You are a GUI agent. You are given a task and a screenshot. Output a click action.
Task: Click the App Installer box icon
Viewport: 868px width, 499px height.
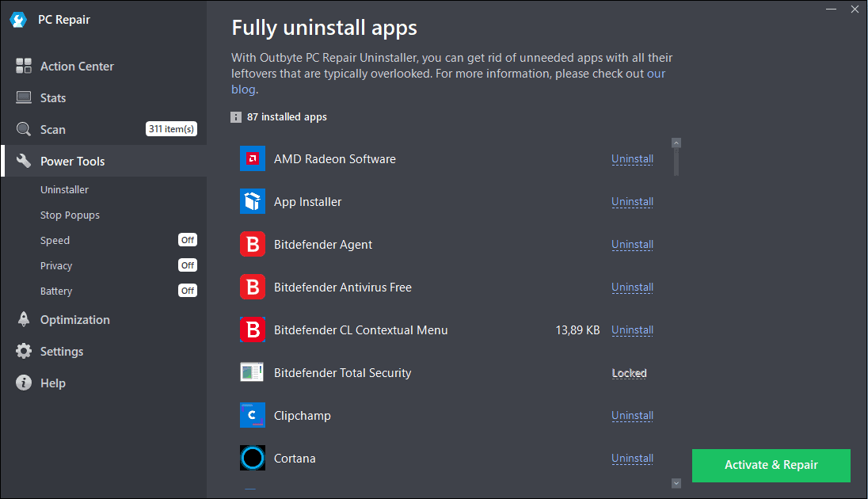253,201
